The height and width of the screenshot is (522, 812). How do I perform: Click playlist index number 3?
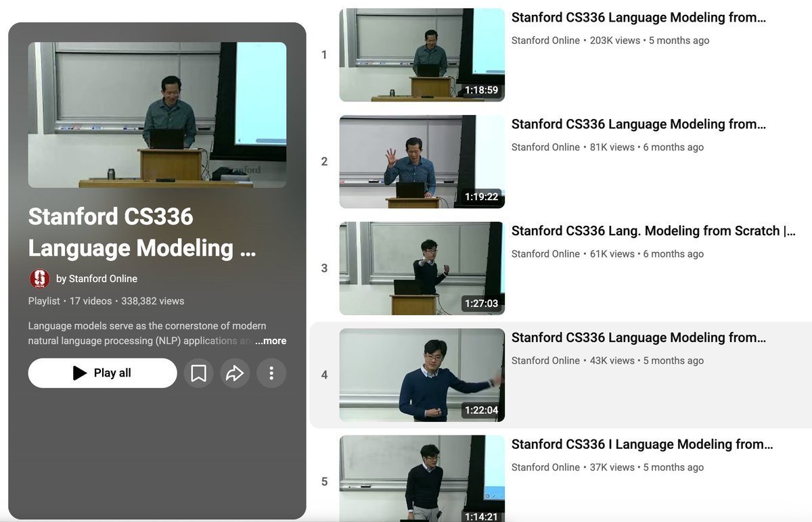point(324,268)
